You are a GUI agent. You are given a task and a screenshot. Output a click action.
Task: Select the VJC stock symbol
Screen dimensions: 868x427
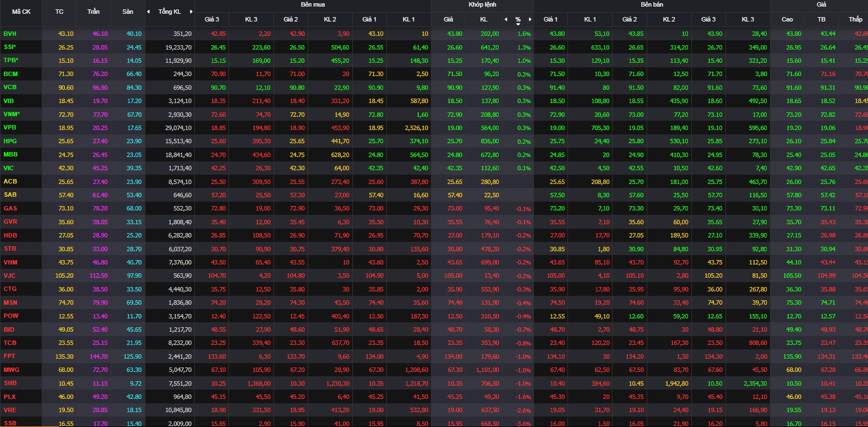point(9,275)
